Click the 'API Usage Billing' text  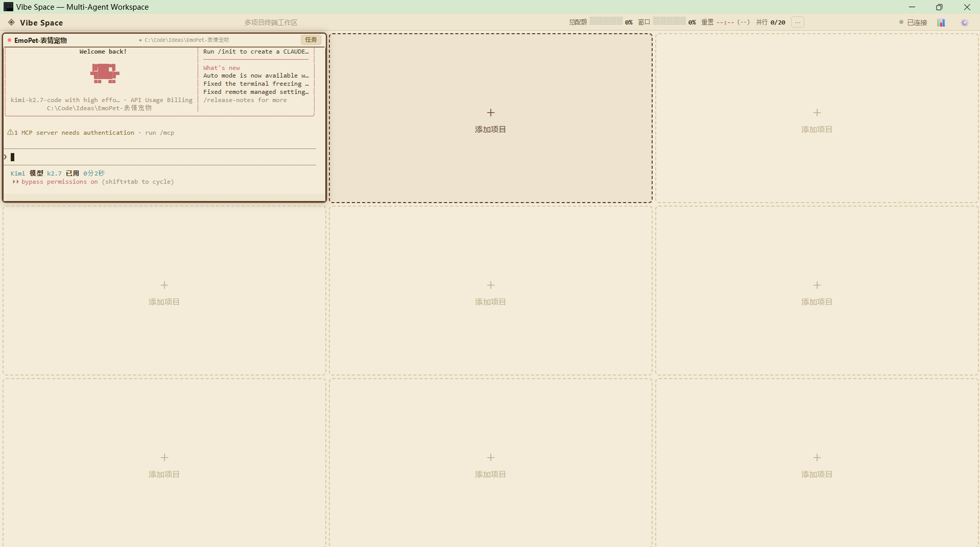(x=161, y=100)
